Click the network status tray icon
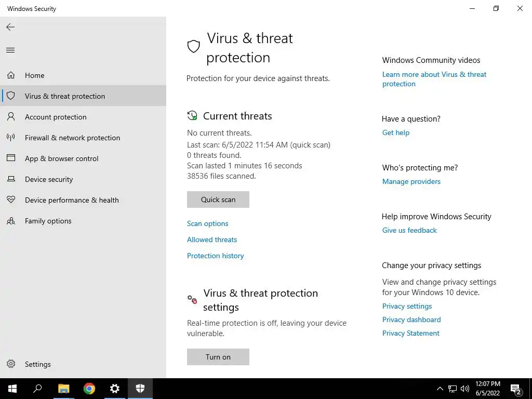 pos(453,389)
